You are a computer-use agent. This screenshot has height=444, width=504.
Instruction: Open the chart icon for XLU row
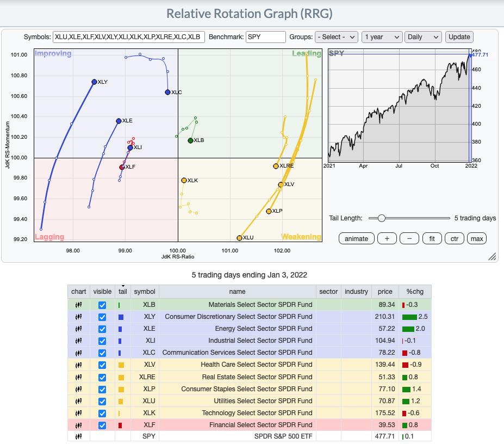(79, 401)
